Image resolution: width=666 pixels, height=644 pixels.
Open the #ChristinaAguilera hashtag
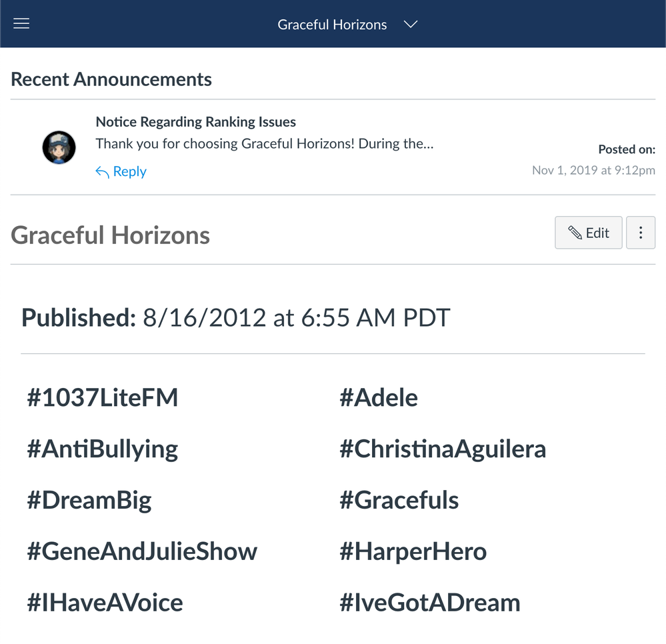pos(442,449)
